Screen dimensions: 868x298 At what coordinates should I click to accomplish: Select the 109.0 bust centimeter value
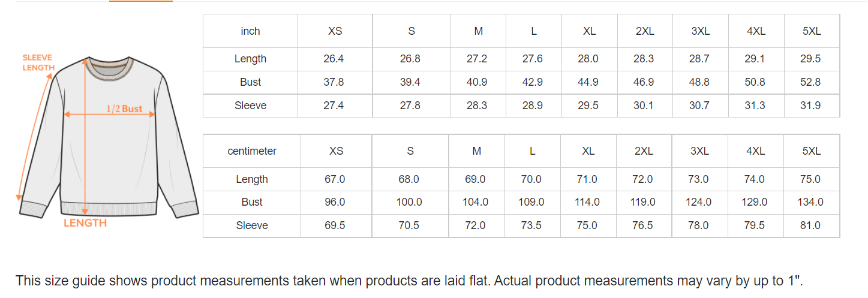click(x=531, y=202)
